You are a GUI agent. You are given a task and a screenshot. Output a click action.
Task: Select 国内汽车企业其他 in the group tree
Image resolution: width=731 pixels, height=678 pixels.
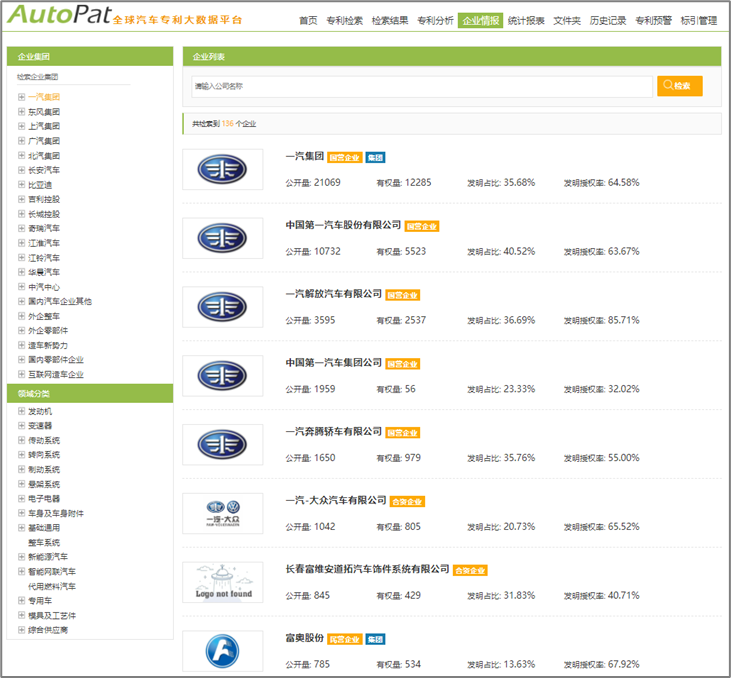pos(60,302)
